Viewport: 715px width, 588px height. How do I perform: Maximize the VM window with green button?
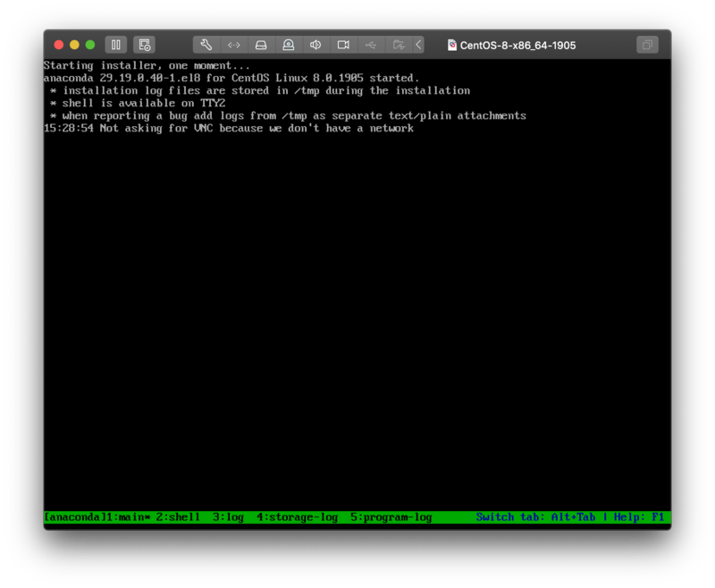(90, 45)
